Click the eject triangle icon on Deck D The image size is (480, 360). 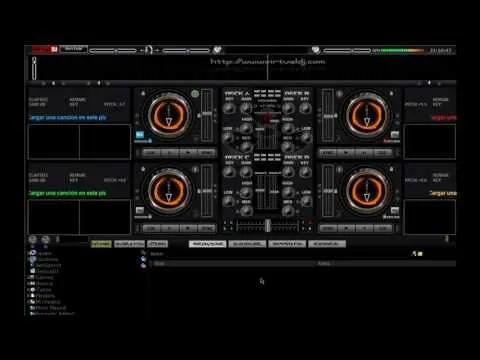392,169
